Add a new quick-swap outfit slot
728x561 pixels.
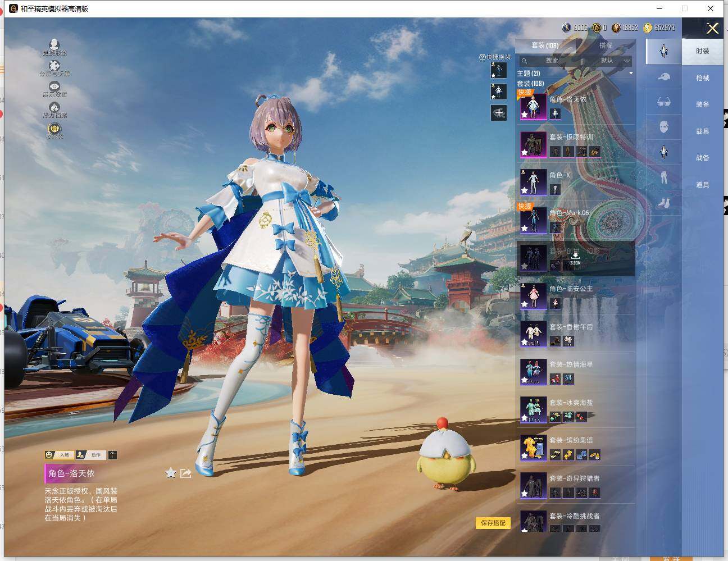pyautogui.click(x=498, y=112)
